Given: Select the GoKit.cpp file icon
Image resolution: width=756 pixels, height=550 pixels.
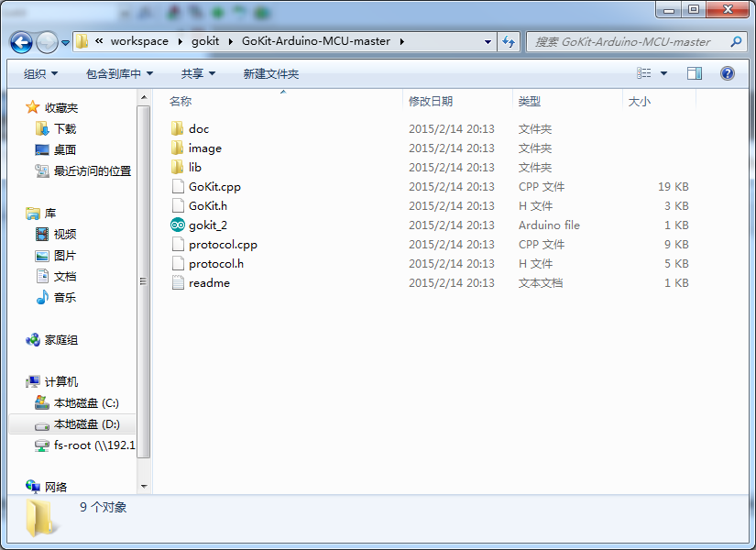Looking at the screenshot, I should [178, 186].
